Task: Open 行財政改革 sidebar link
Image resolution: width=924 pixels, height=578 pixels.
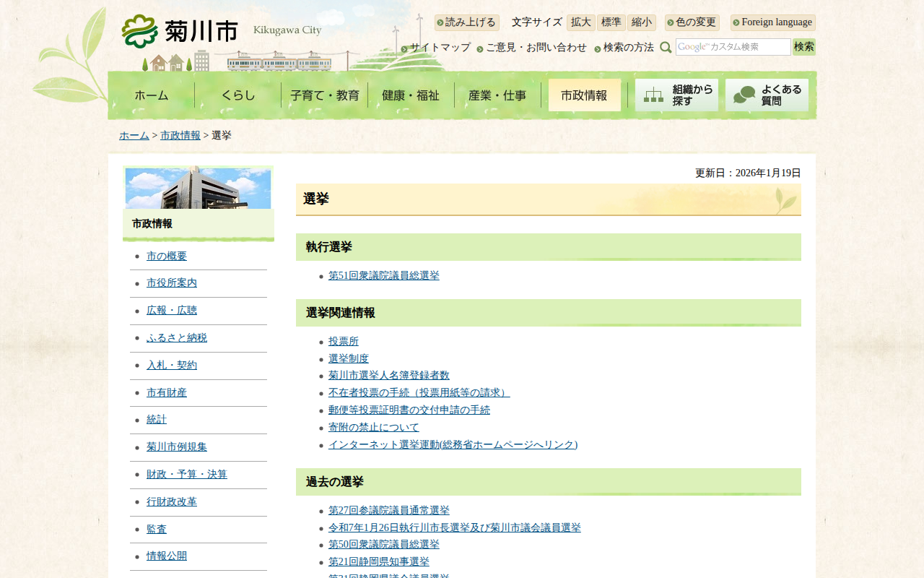Action: click(172, 502)
